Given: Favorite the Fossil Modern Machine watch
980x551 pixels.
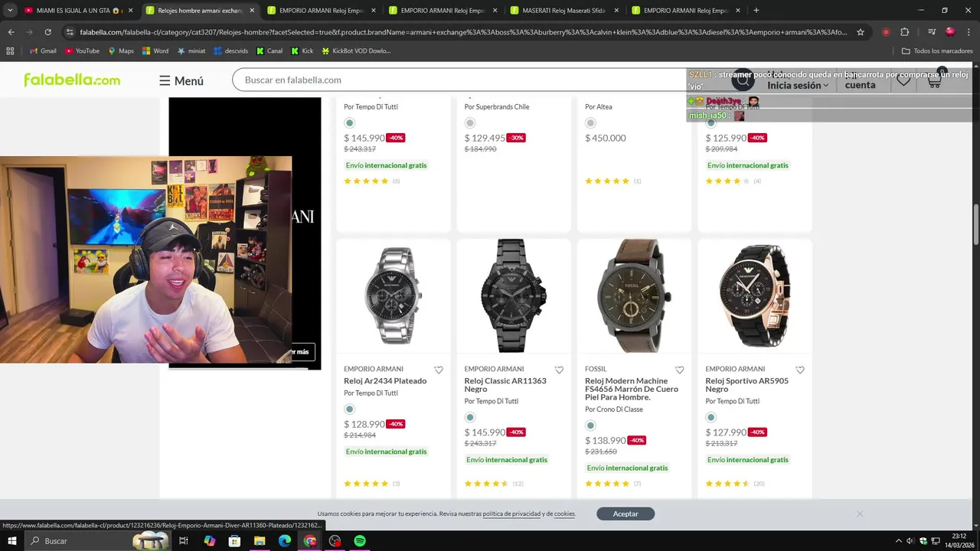Looking at the screenshot, I should point(679,370).
